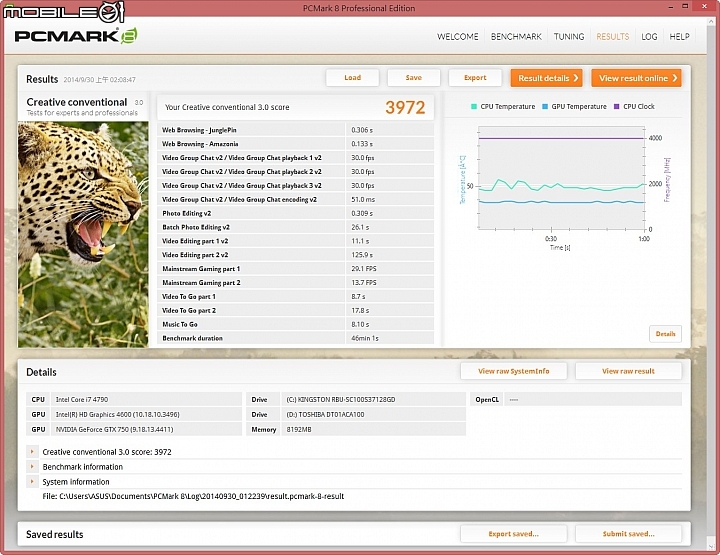Viewport: 720px width, 555px height.
Task: Select Music To Go row
Action: 295,324
